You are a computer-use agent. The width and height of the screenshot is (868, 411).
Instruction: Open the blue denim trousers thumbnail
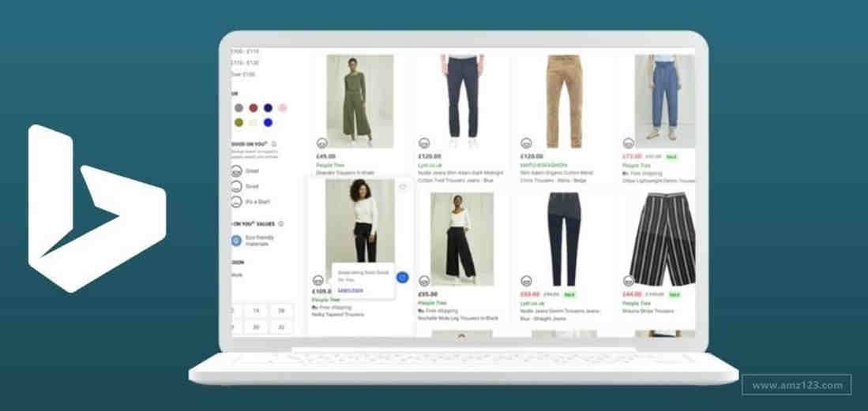(664, 101)
